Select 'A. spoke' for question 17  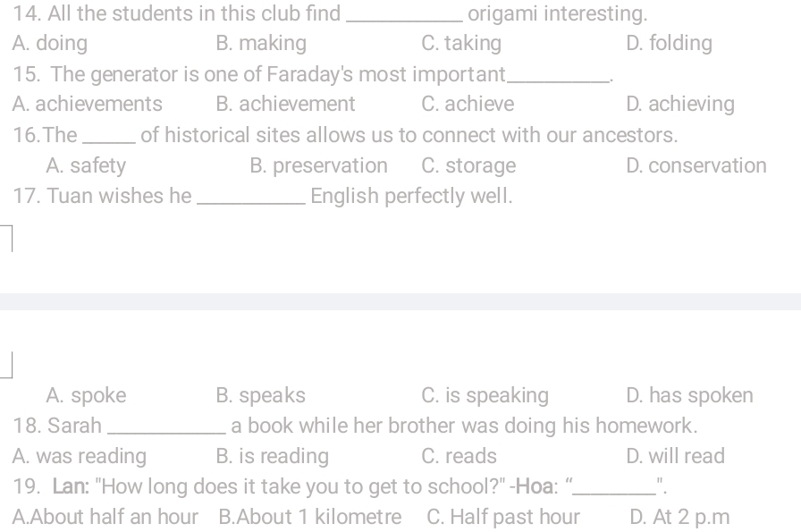click(x=86, y=395)
